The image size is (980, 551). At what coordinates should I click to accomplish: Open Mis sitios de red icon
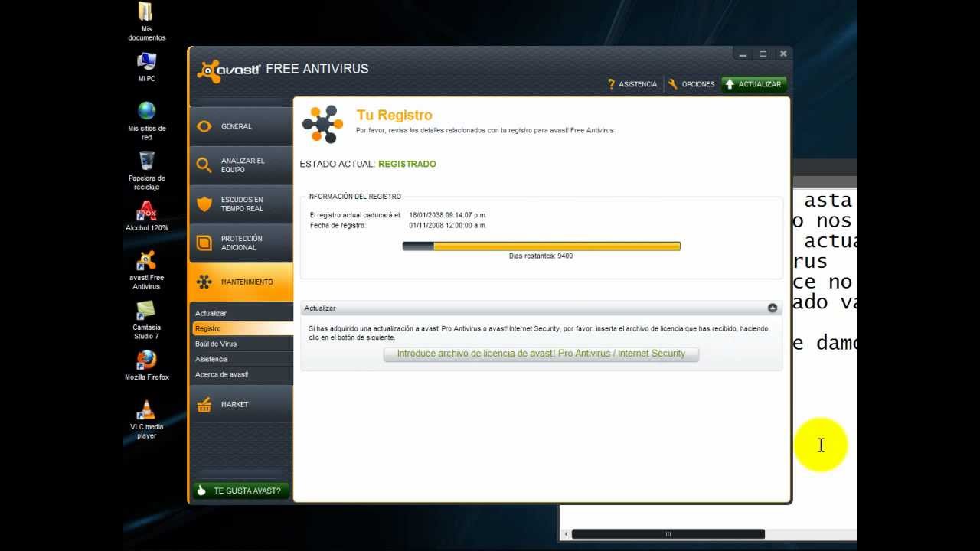tap(146, 120)
